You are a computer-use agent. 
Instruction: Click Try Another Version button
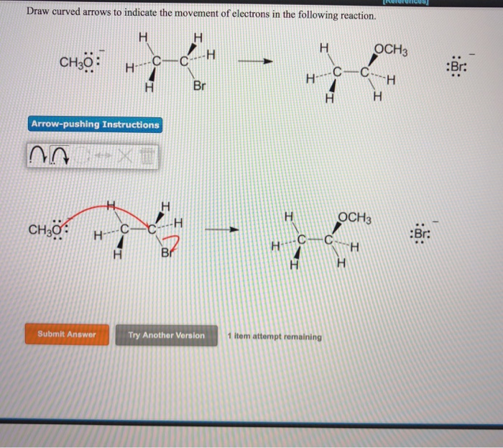tap(166, 335)
